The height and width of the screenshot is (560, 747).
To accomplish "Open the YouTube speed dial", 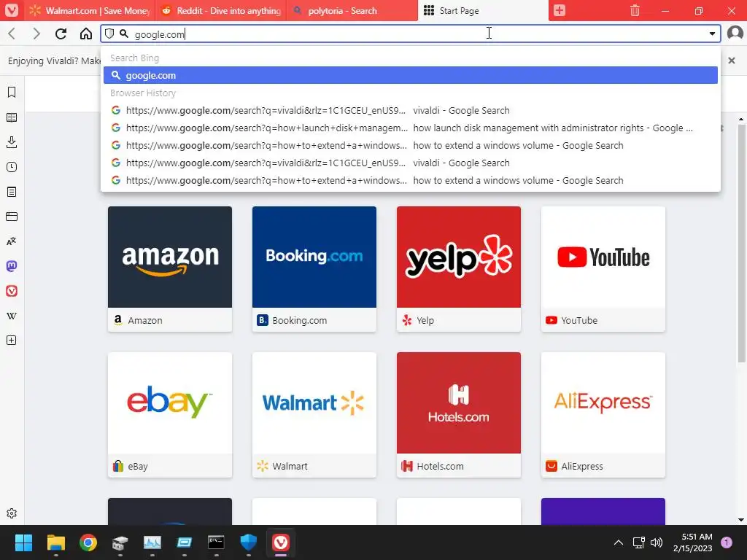I will click(603, 269).
